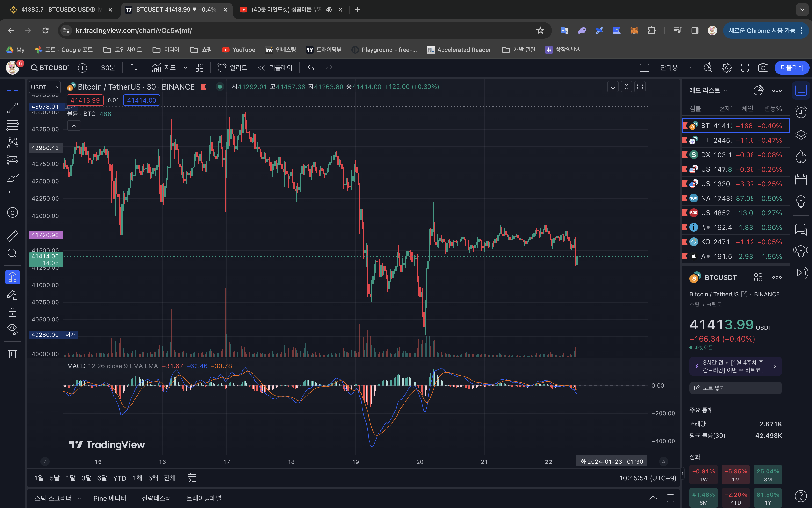Open the USDT currency dropdown
This screenshot has height=508, width=812.
[x=45, y=87]
